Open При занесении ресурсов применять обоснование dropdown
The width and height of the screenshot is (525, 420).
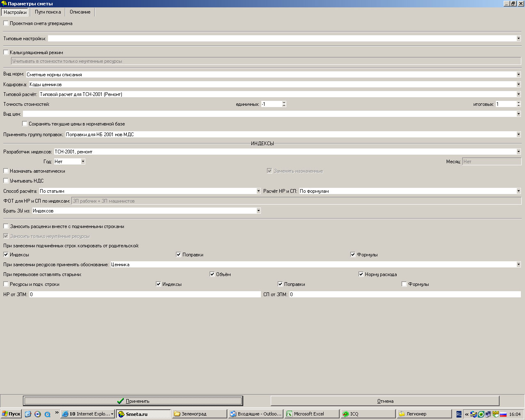(x=518, y=265)
